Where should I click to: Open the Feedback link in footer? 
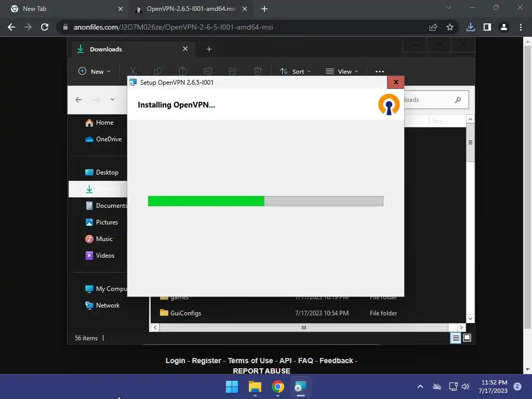[x=336, y=361]
